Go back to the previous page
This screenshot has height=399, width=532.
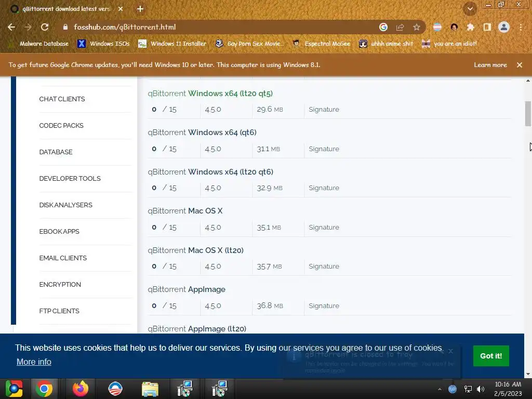pyautogui.click(x=11, y=27)
